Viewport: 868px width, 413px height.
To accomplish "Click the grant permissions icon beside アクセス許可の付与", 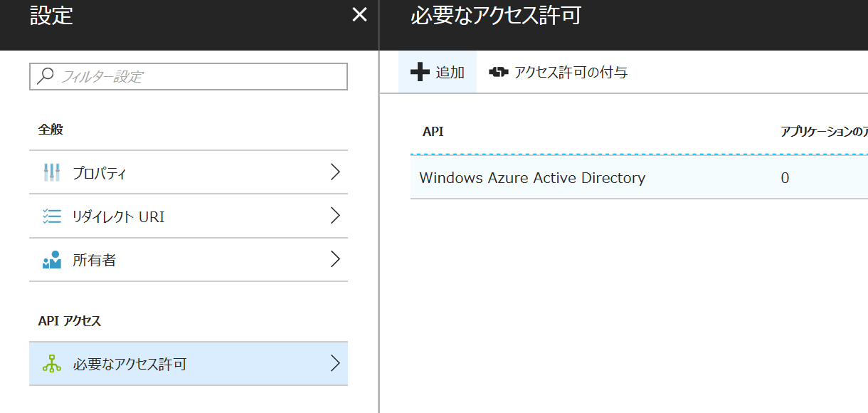I will [498, 71].
